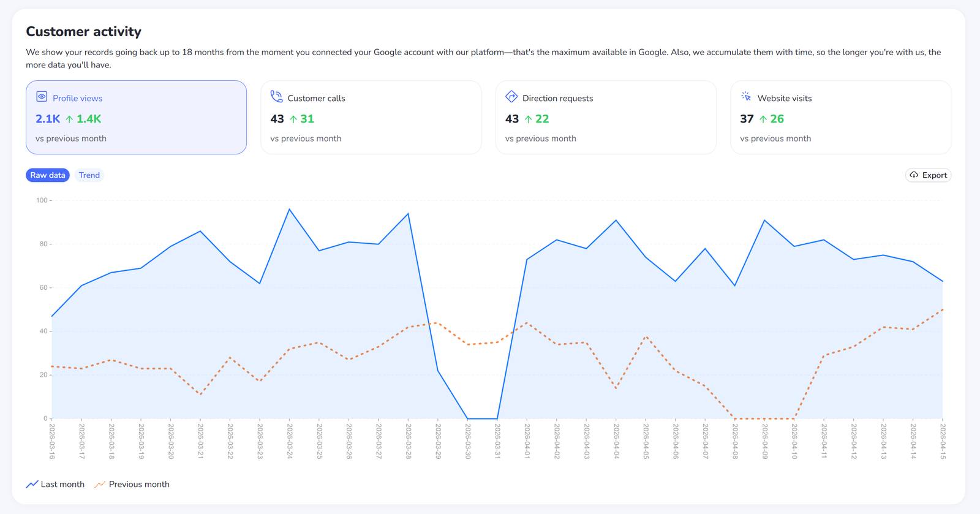Screen dimensions: 980x514
Task: Click the 2026-04-01 date label on axis
Action: click(x=527, y=441)
